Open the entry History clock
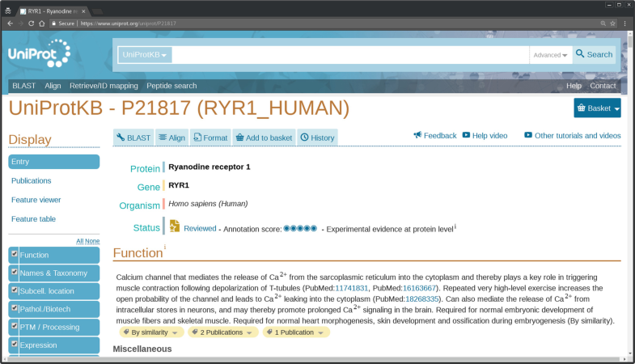Image resolution: width=635 pixels, height=364 pixels. [317, 138]
